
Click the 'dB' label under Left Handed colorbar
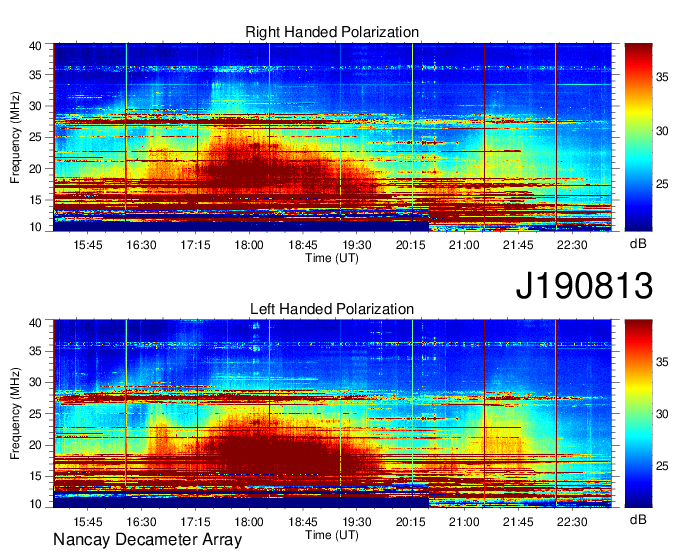pos(638,519)
